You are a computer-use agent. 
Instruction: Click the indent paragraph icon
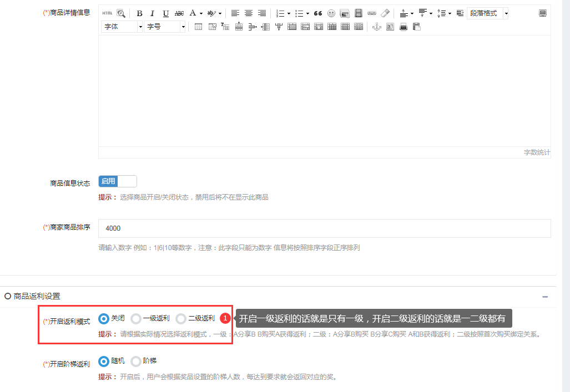coord(460,13)
